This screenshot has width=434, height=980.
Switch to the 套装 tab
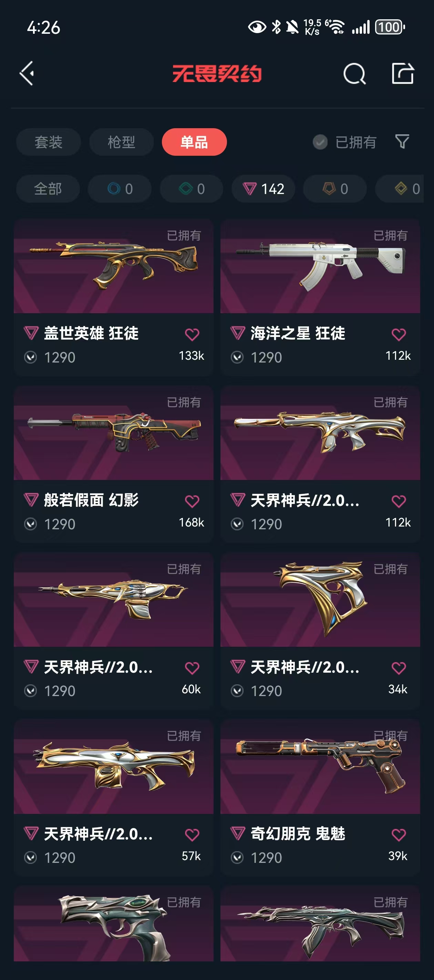point(48,142)
